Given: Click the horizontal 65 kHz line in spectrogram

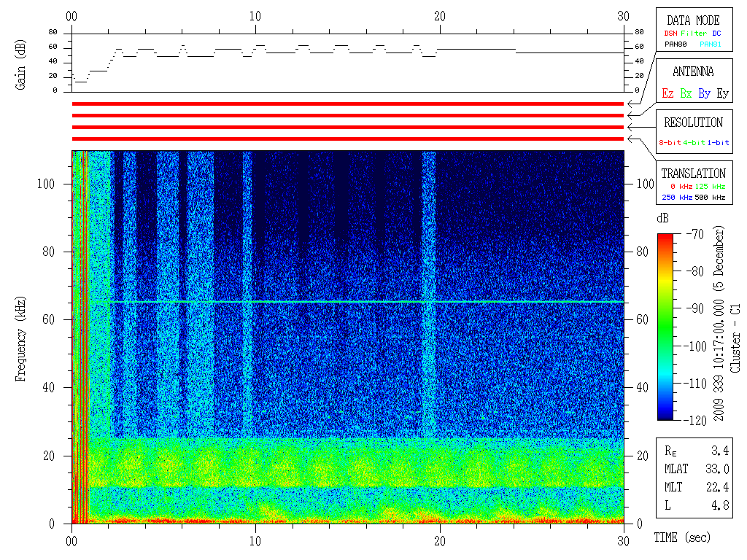Looking at the screenshot, I should coord(365,302).
